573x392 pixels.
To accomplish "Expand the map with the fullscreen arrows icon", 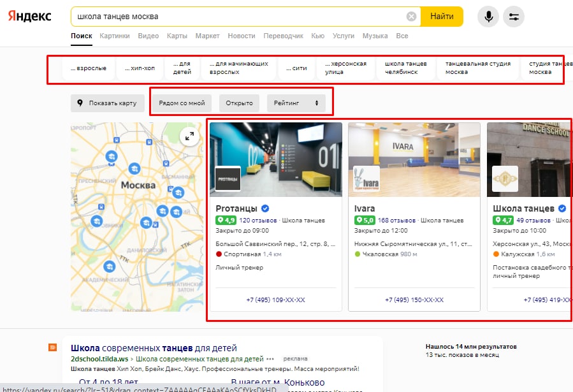I will click(189, 136).
